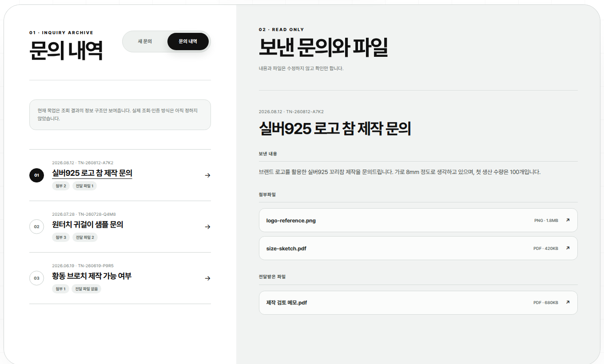Switch to the 문의 내역 tab
This screenshot has width=604, height=364.
coord(188,41)
